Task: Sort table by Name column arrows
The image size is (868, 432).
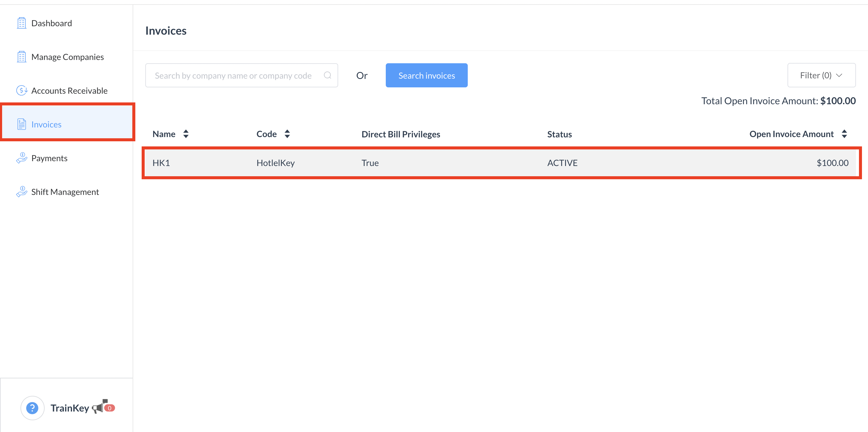Action: [x=186, y=134]
